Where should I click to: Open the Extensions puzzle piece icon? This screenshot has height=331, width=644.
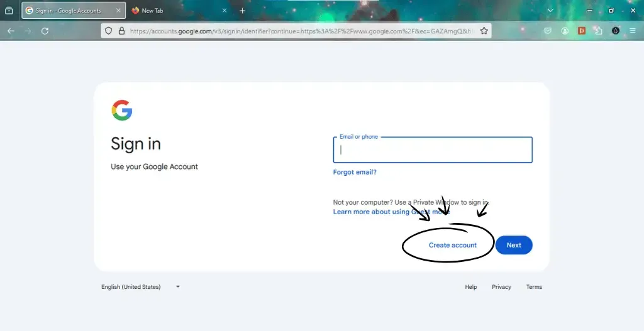598,31
